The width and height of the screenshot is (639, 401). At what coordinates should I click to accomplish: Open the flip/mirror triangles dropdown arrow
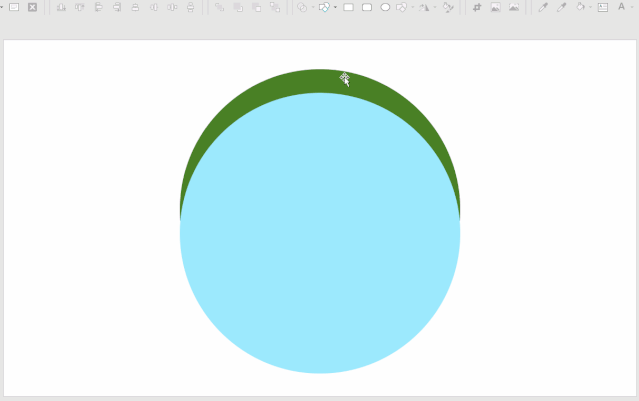click(435, 7)
